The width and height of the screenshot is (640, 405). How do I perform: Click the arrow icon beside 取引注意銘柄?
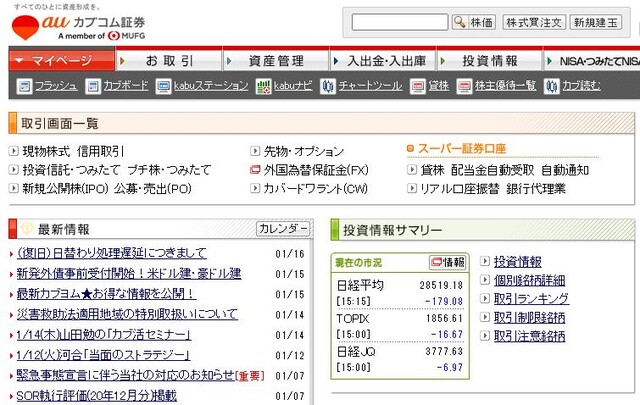click(x=484, y=336)
